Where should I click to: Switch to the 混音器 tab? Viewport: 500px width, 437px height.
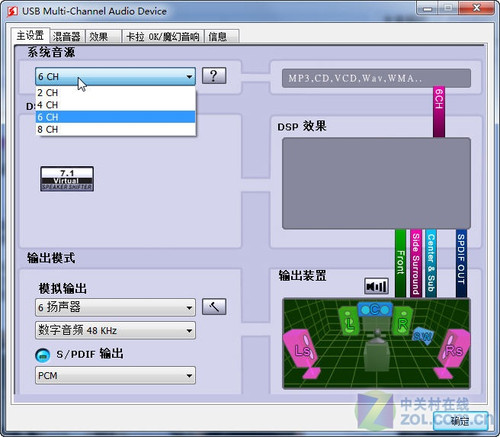[67, 36]
